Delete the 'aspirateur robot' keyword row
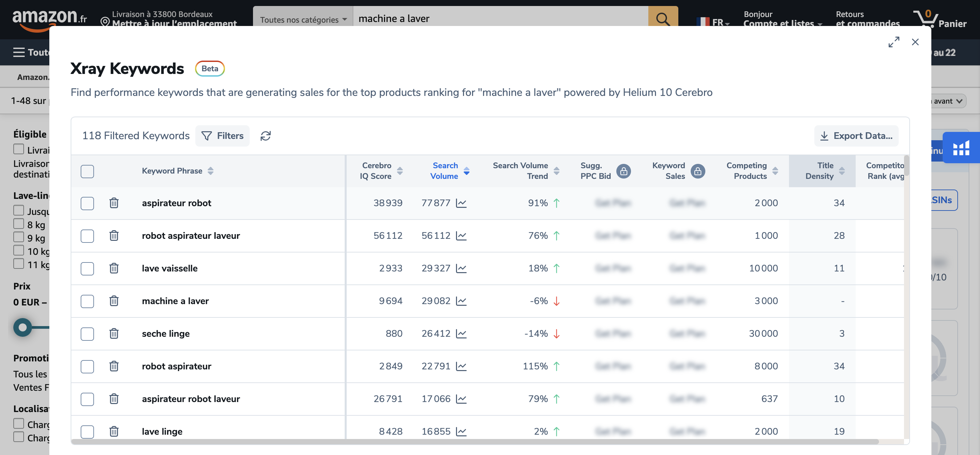 coord(114,203)
